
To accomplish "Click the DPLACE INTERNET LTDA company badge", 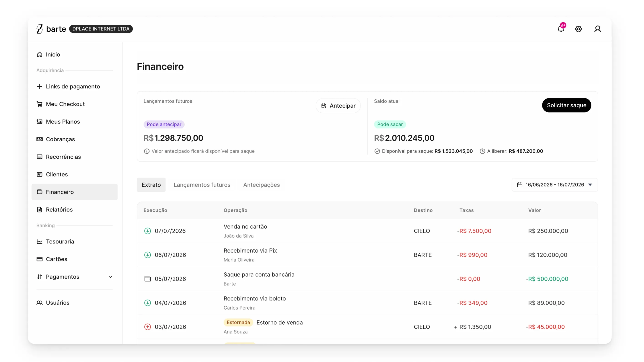I will tap(101, 29).
